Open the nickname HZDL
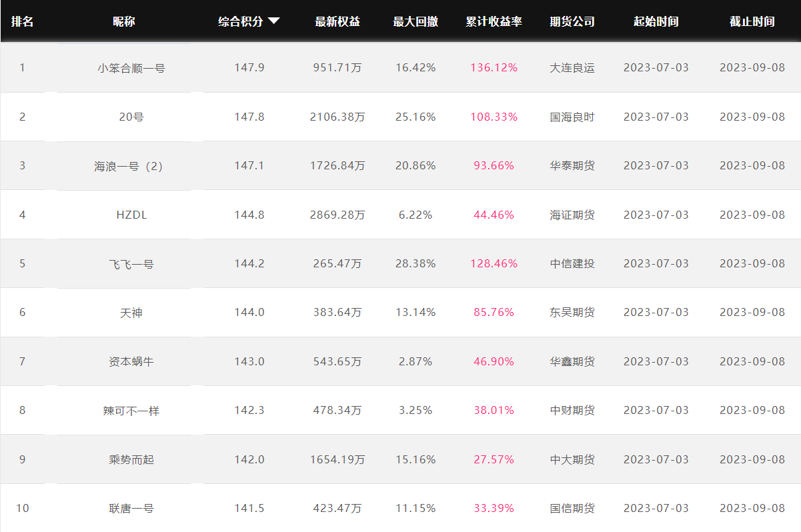801x532 pixels. tap(131, 215)
